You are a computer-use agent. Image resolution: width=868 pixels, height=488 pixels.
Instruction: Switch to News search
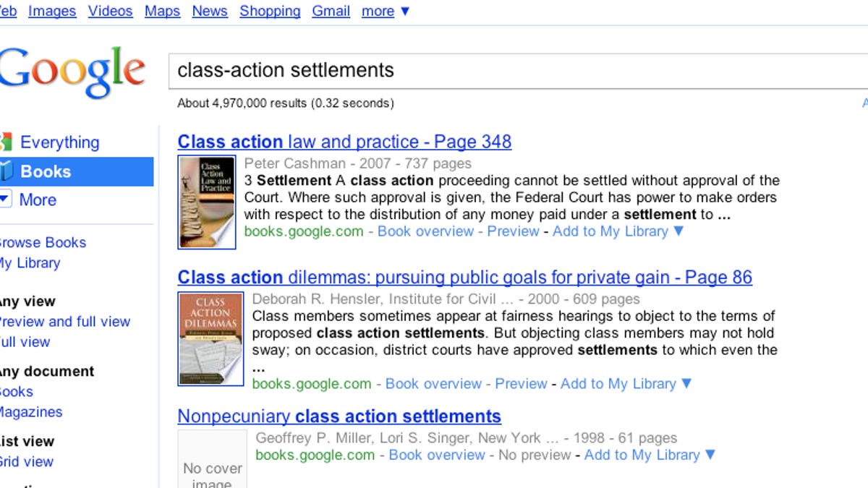coord(209,11)
